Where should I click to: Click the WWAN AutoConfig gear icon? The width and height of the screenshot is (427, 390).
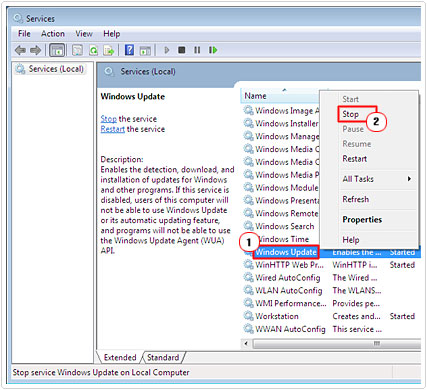click(248, 329)
